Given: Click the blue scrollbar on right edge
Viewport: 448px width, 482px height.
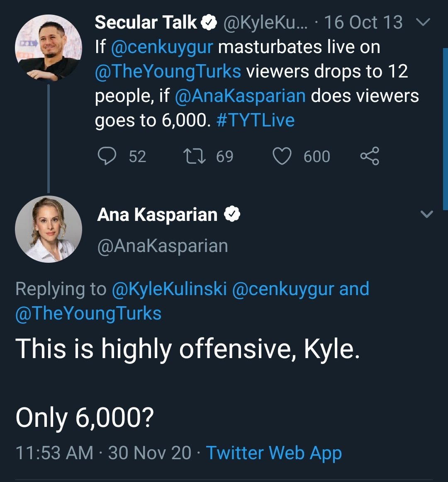Looking at the screenshot, I should pos(445,124).
